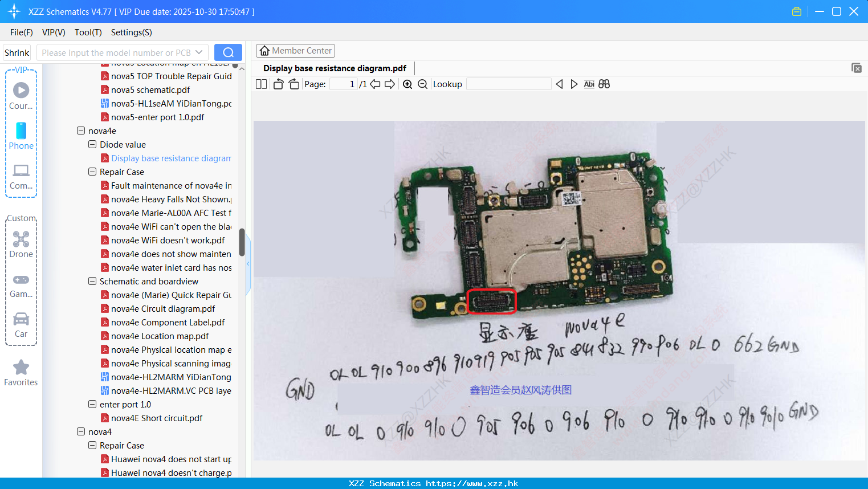The width and height of the screenshot is (868, 489).
Task: Rotate the page counterclockwise
Action: tap(278, 84)
